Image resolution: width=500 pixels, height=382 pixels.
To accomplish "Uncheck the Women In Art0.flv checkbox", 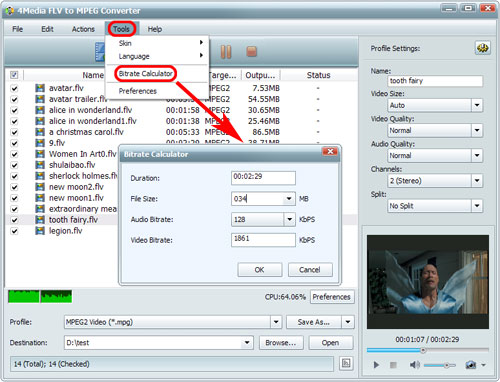I will click(14, 154).
